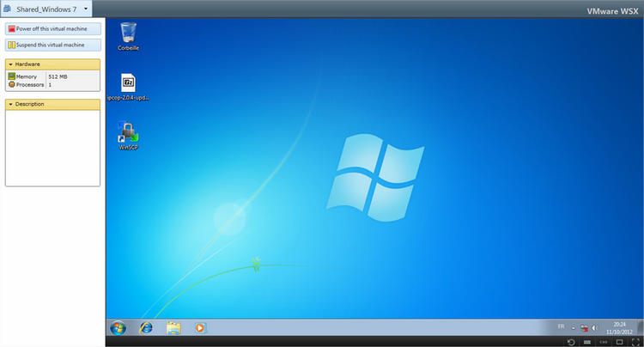
Task: Collapse the Description panel
Action: point(52,104)
